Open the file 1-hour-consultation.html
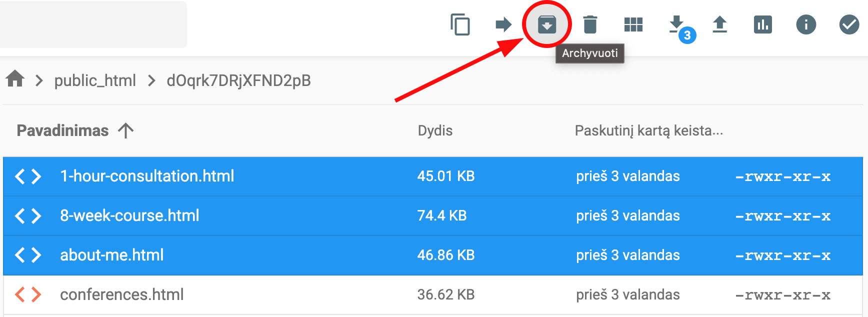868x317 pixels. tap(147, 176)
